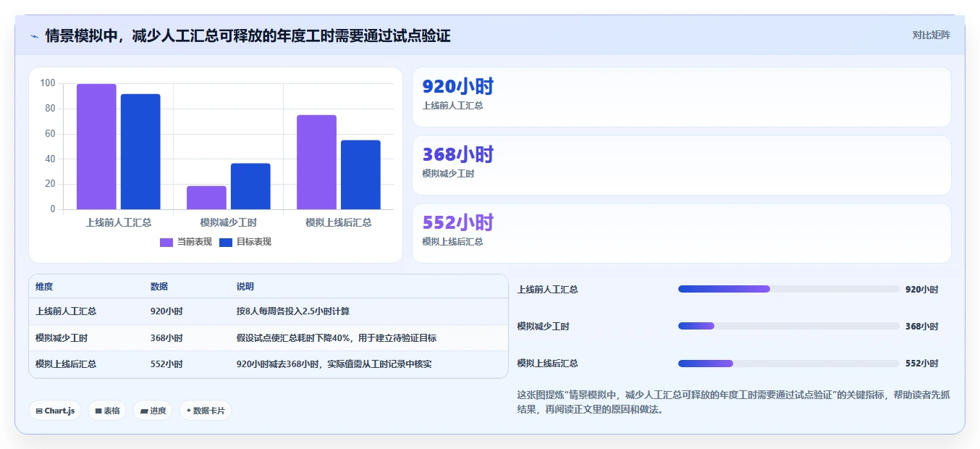Screen dimensions: 980x449
Task: Click chart axis label 模拟上线后汇总
Action: click(338, 222)
